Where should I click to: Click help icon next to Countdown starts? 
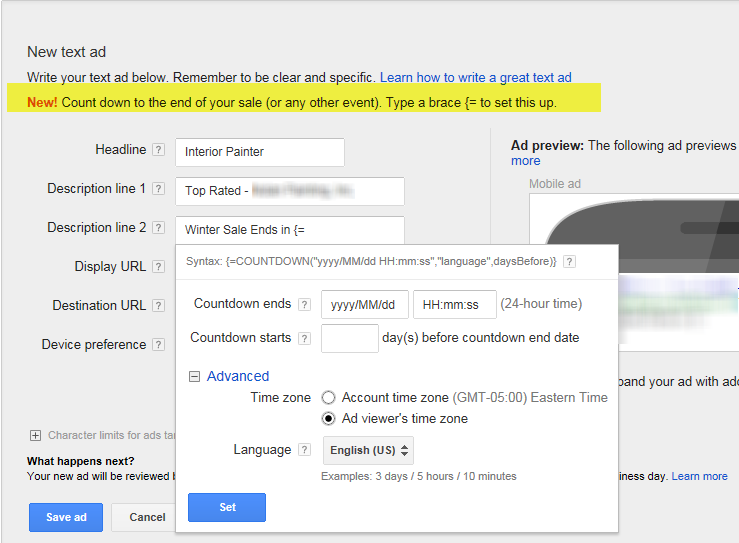click(x=304, y=338)
